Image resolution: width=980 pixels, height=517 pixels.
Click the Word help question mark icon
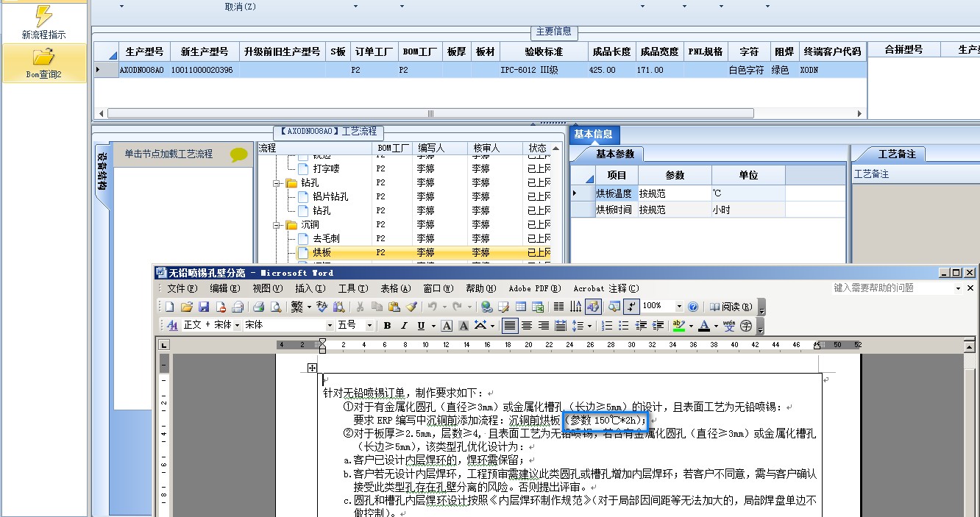click(x=693, y=307)
